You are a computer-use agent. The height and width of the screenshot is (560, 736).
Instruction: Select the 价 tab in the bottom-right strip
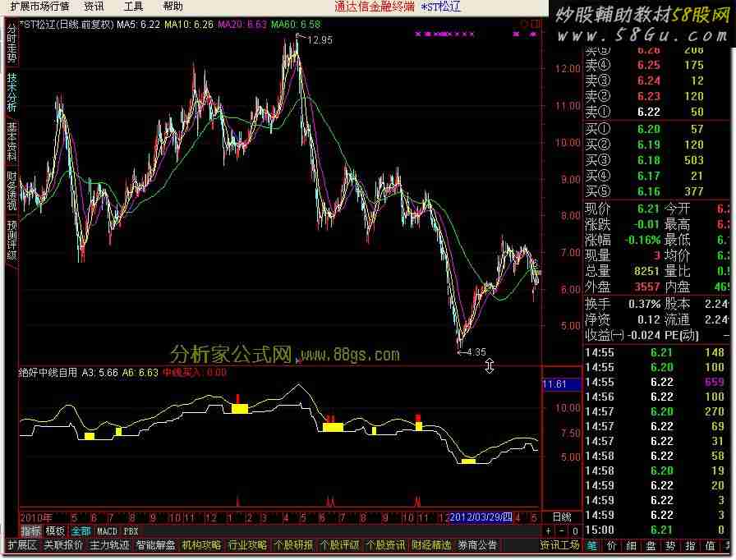(612, 545)
